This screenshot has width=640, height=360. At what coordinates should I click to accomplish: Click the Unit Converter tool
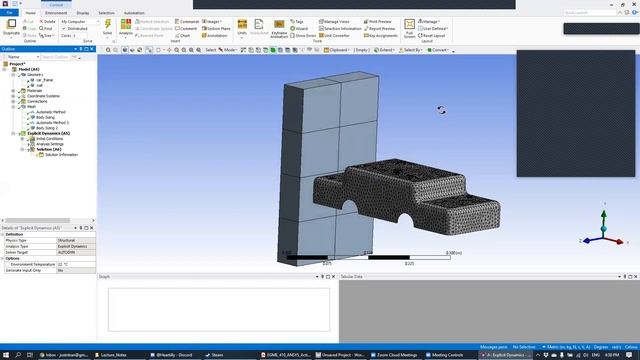coord(334,36)
